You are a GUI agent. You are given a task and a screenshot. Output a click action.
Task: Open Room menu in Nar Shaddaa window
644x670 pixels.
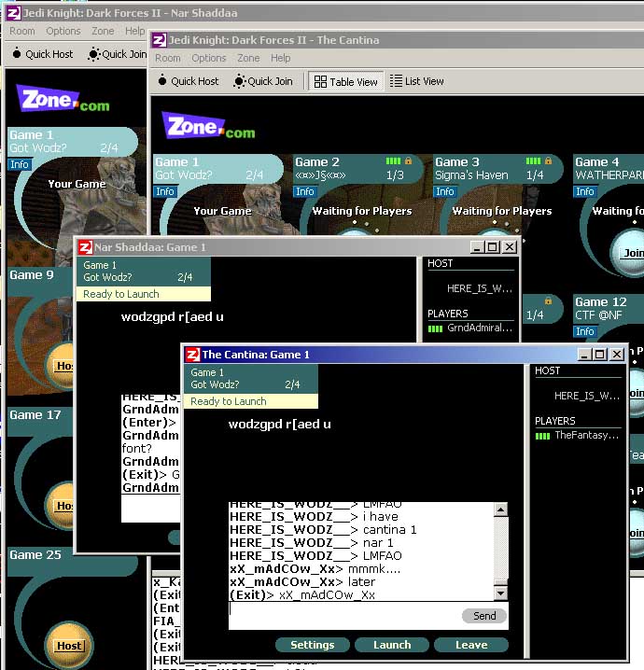pyautogui.click(x=22, y=31)
